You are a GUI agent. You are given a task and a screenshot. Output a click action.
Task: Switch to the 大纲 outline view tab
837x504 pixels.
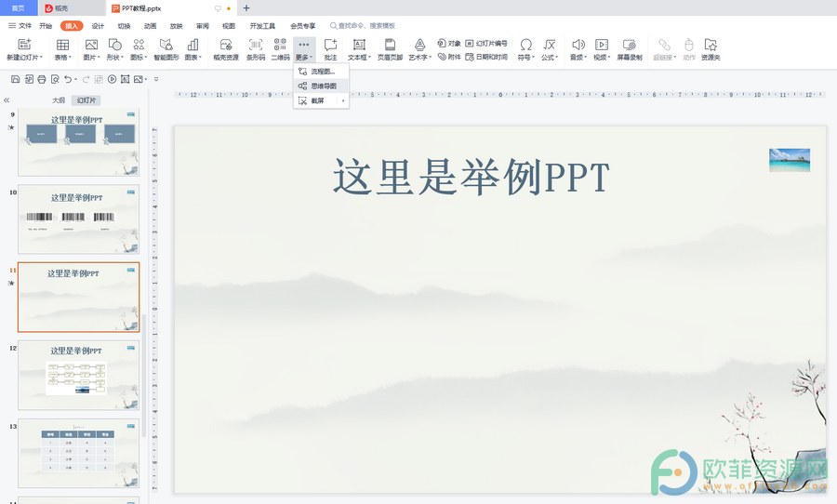[x=59, y=100]
